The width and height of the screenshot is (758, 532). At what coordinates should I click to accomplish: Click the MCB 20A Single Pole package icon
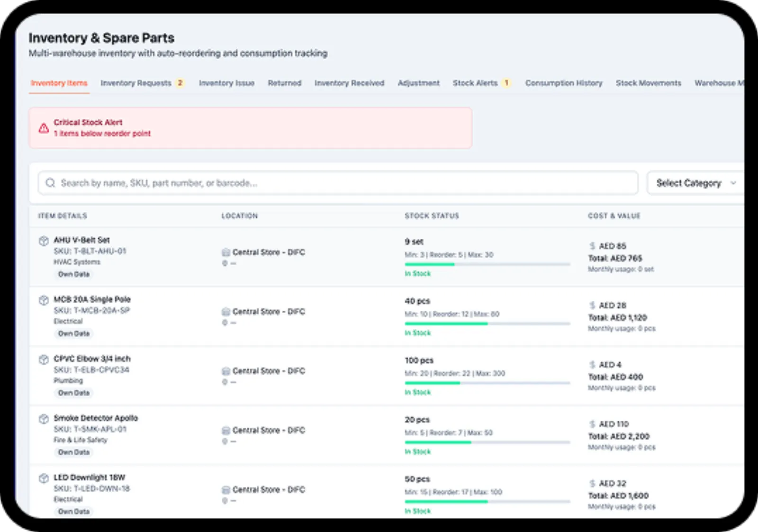tap(44, 300)
